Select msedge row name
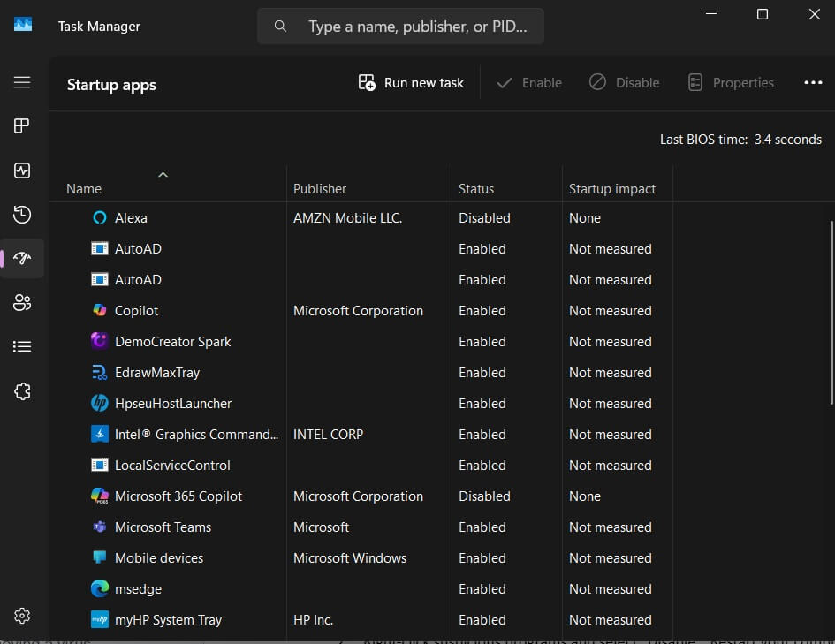 point(138,589)
